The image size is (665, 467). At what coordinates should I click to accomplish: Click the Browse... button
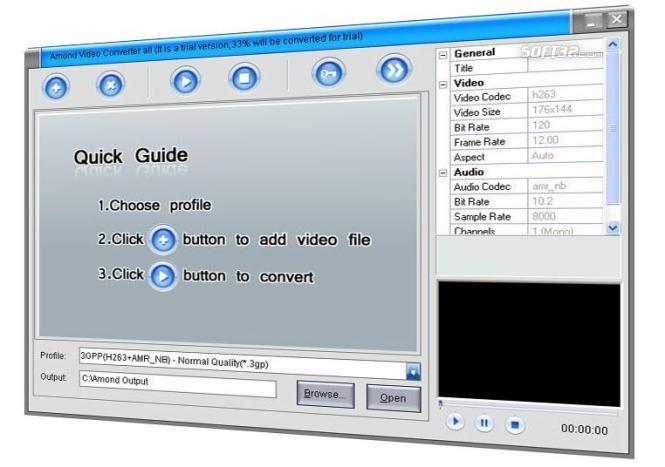click(325, 394)
